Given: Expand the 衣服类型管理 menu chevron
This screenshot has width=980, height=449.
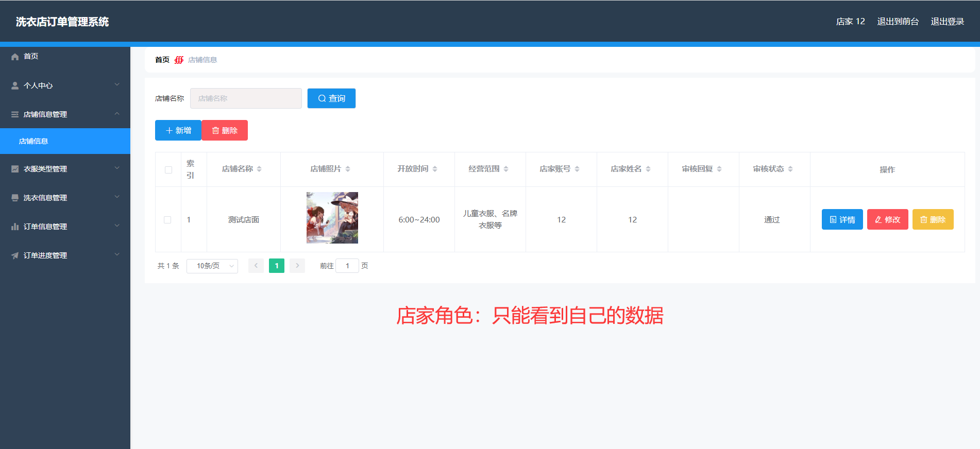Looking at the screenshot, I should pos(117,168).
